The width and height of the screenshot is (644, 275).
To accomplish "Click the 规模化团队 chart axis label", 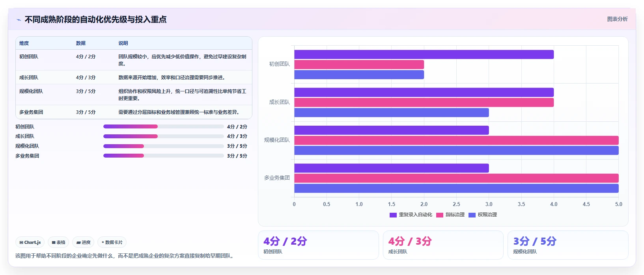I will (x=277, y=140).
